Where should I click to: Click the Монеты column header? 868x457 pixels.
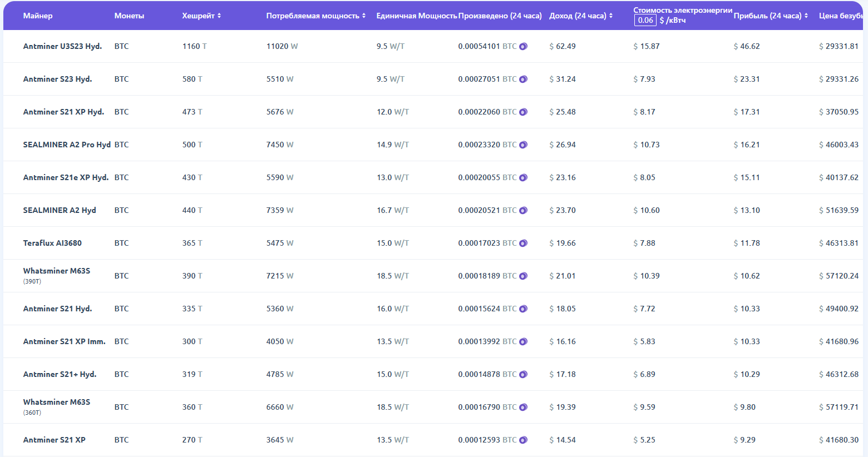click(x=129, y=16)
